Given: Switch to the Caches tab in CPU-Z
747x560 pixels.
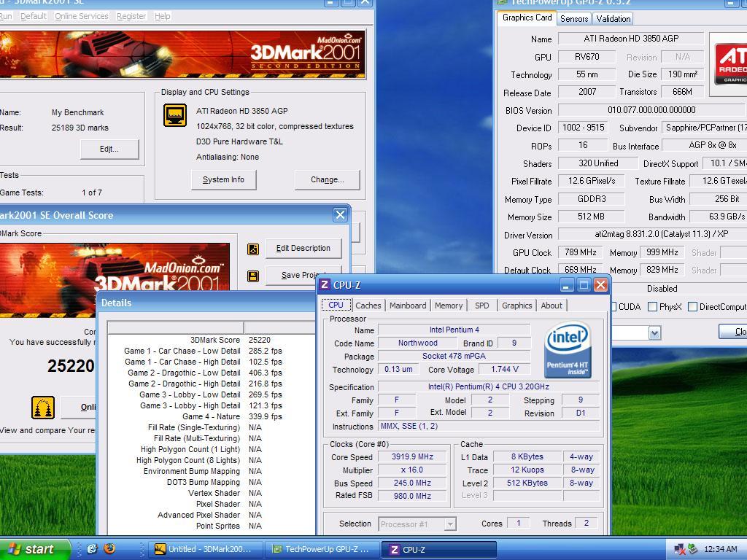Looking at the screenshot, I should pos(368,306).
